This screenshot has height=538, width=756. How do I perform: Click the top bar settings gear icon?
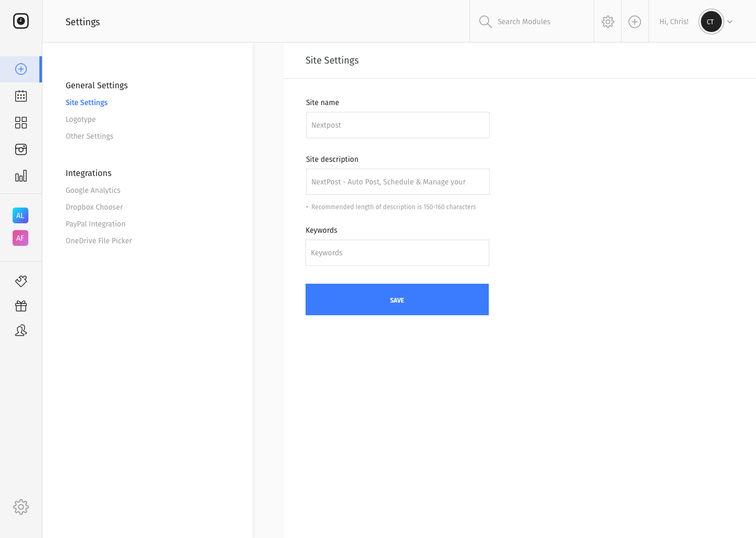point(608,22)
